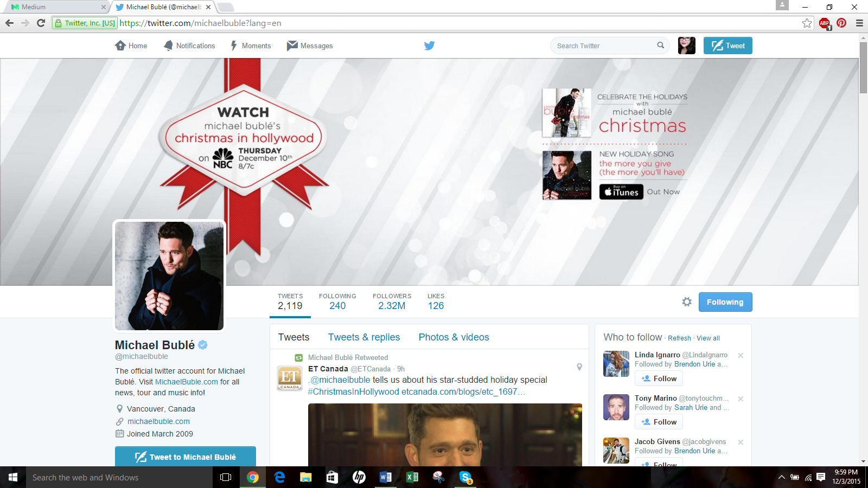Open Windows Start menu
868x488 pixels.
13,477
